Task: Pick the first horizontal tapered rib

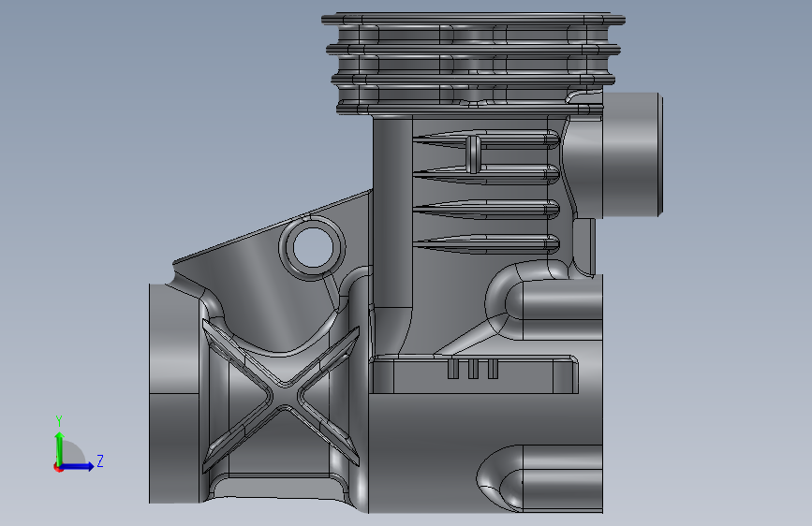Action: [487, 139]
